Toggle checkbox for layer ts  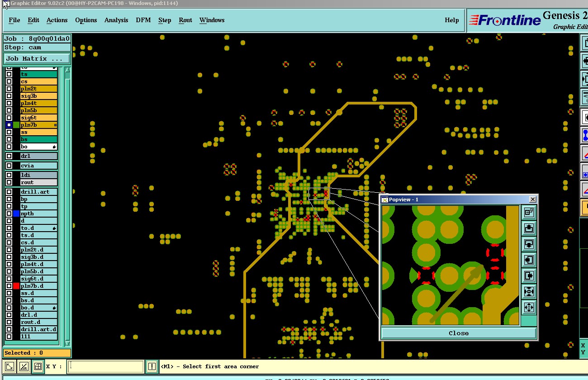9,74
